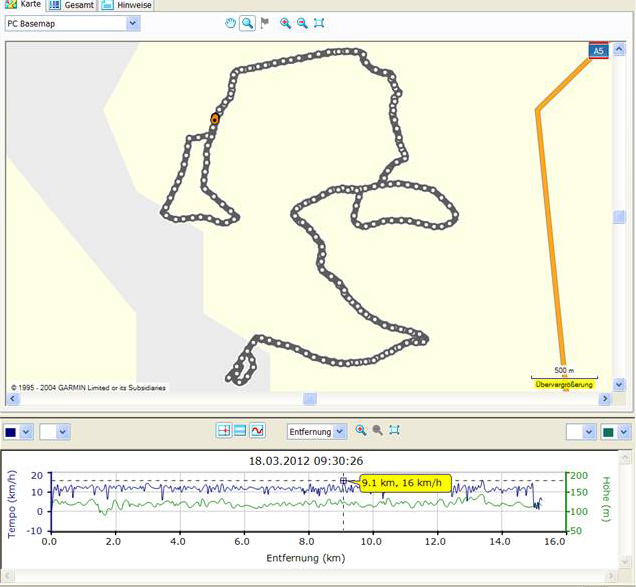Zoom in on the chart
Screen dimensions: 636x587
click(360, 431)
